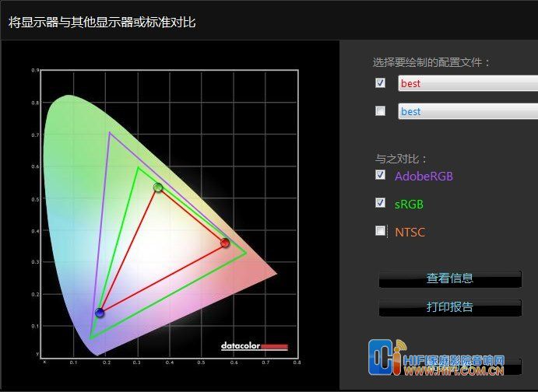Click the 将显示器与其他显示器或标准对比 title
Image resolution: width=538 pixels, height=392 pixels.
102,22
